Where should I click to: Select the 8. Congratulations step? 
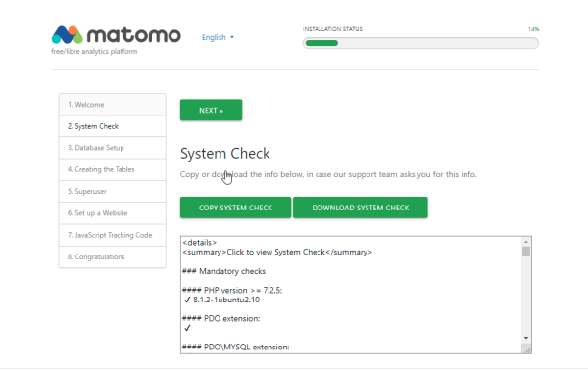click(x=112, y=256)
